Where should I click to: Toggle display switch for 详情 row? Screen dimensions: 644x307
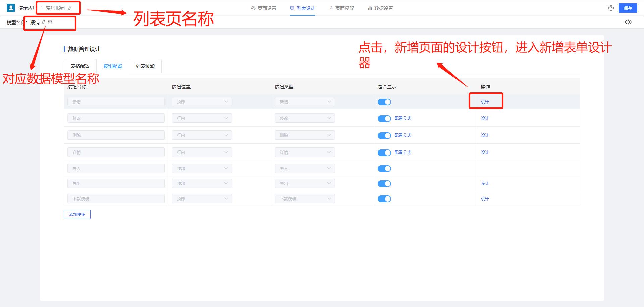[384, 153]
